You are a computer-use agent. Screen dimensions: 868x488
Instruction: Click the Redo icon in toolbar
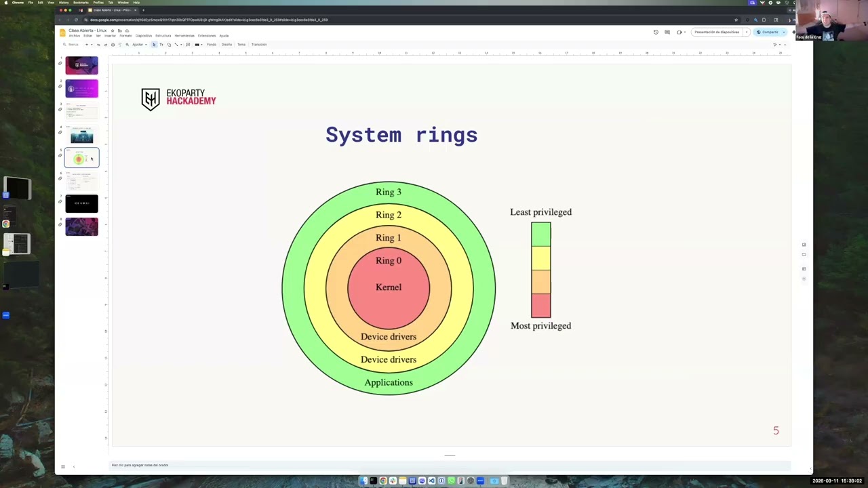106,45
